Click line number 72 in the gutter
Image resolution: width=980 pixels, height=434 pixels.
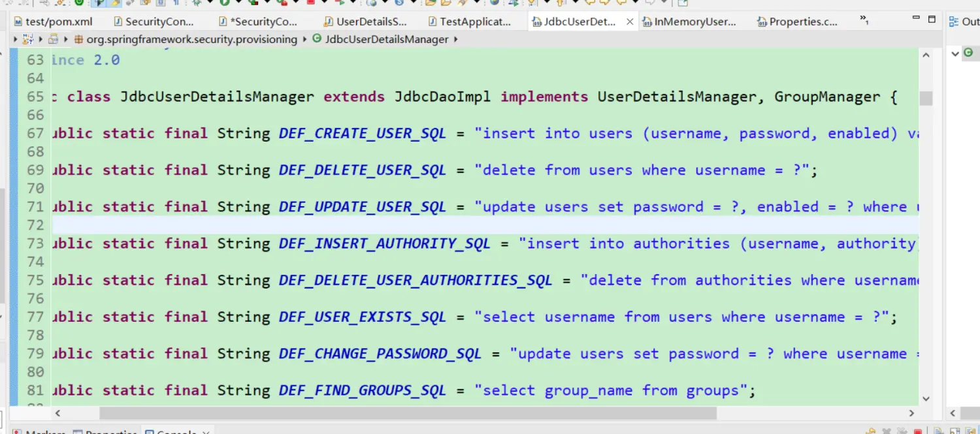(35, 225)
